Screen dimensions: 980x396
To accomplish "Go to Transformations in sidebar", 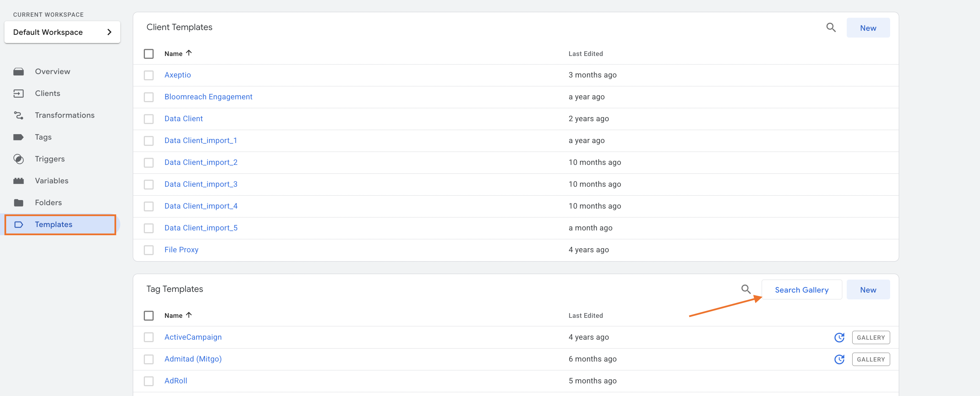I will 65,115.
